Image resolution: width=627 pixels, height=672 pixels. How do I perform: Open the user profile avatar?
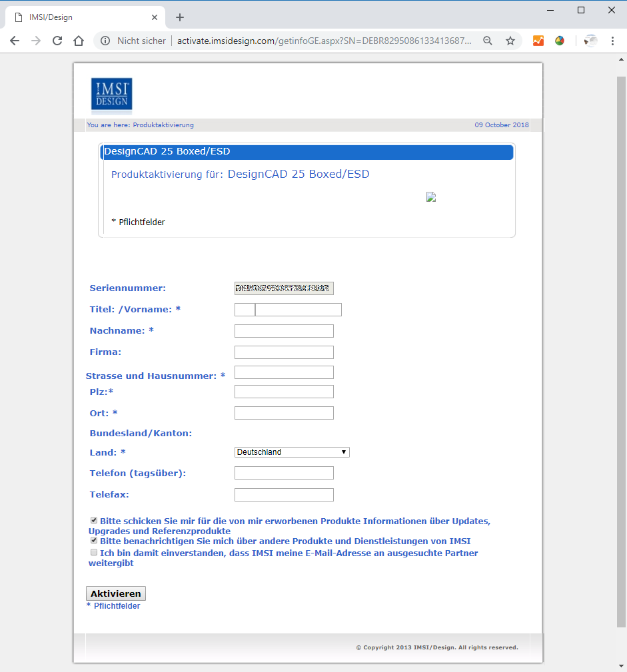coord(590,41)
